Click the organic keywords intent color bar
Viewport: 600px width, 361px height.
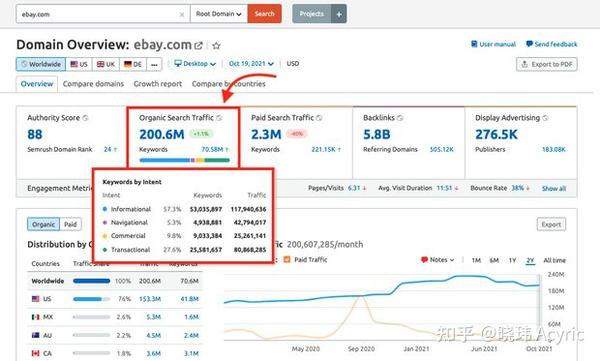pyautogui.click(x=184, y=160)
